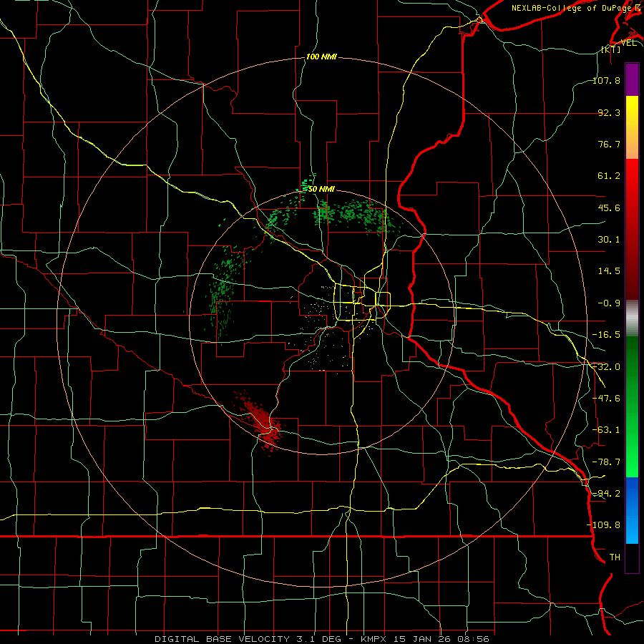Click the TH label at the scale bottom
This screenshot has height=644, width=644.
(x=615, y=557)
